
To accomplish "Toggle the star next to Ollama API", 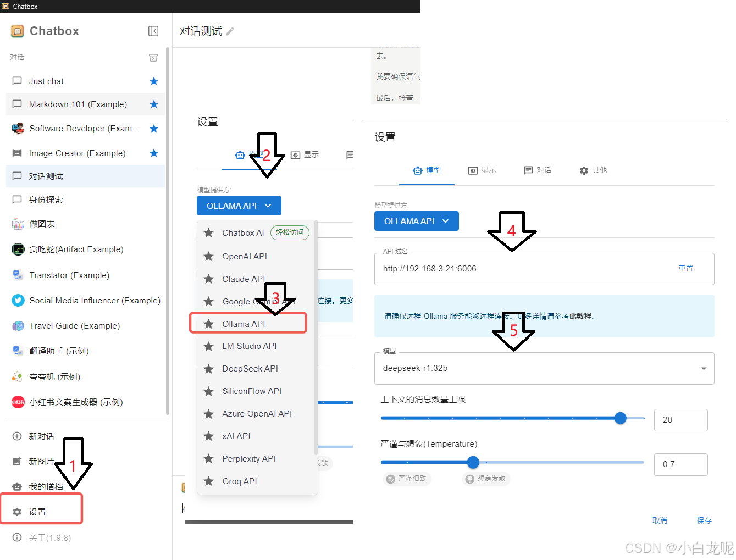I will coord(209,324).
